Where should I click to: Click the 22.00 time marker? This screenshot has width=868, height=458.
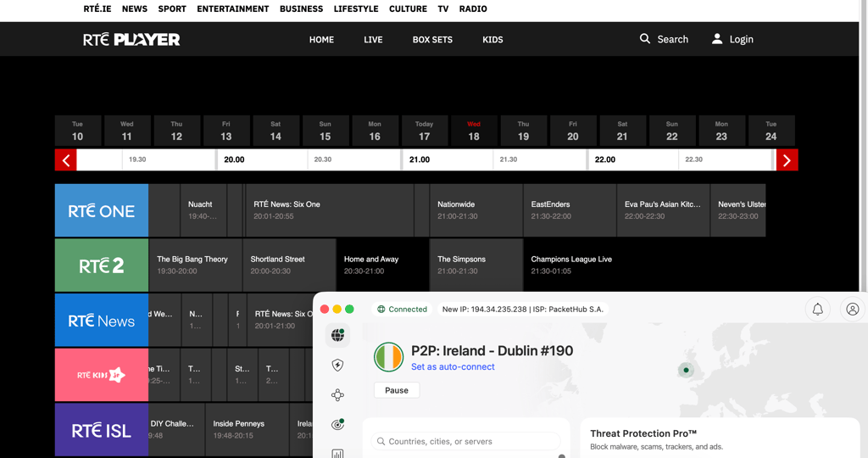[x=605, y=159]
